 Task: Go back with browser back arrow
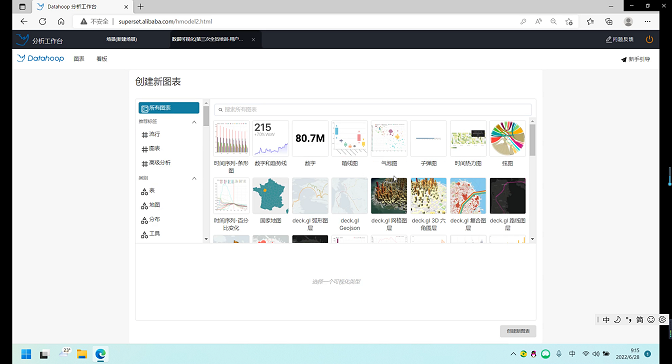point(24,21)
